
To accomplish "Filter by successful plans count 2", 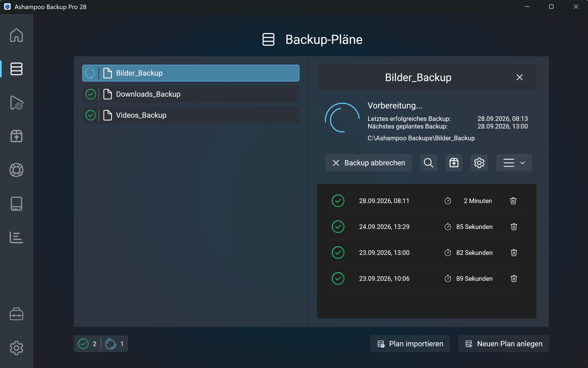I will click(x=87, y=344).
